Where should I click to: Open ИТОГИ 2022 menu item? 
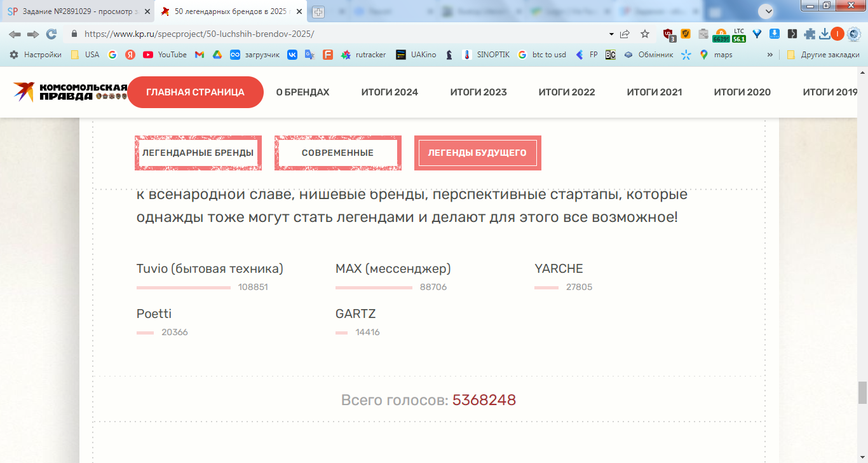[x=567, y=92]
